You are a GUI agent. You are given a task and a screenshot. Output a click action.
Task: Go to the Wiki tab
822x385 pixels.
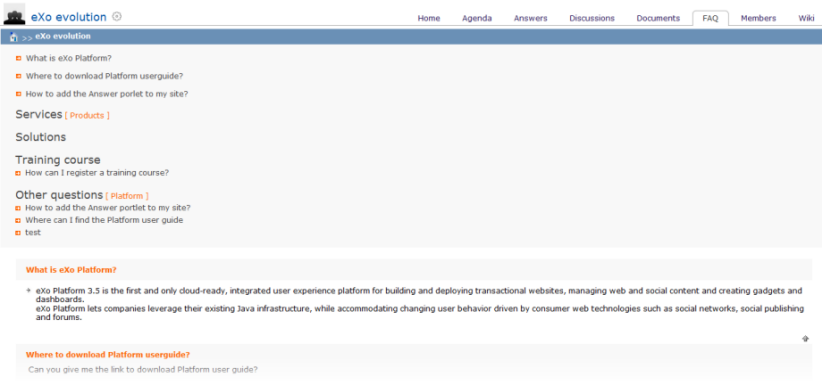[806, 18]
